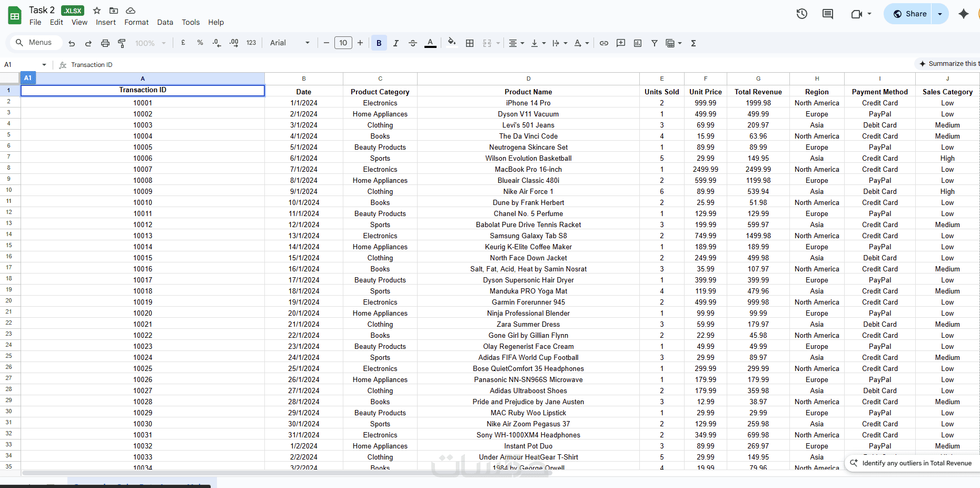Toggle italic formatting
Viewport: 980px width, 488px height.
point(396,43)
